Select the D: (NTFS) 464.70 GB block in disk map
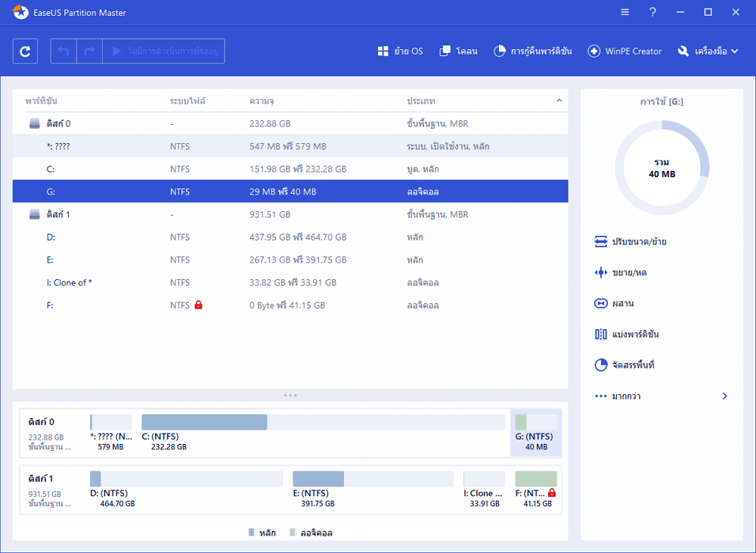 point(186,489)
